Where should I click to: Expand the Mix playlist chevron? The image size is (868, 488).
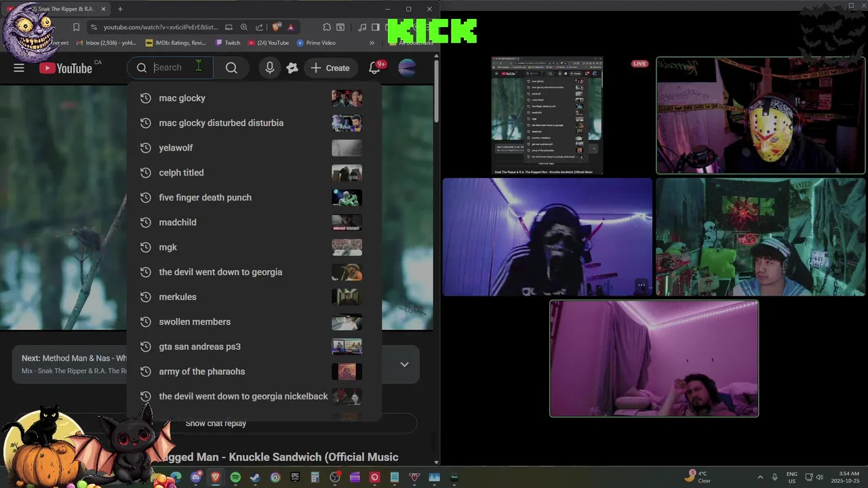[x=404, y=364]
